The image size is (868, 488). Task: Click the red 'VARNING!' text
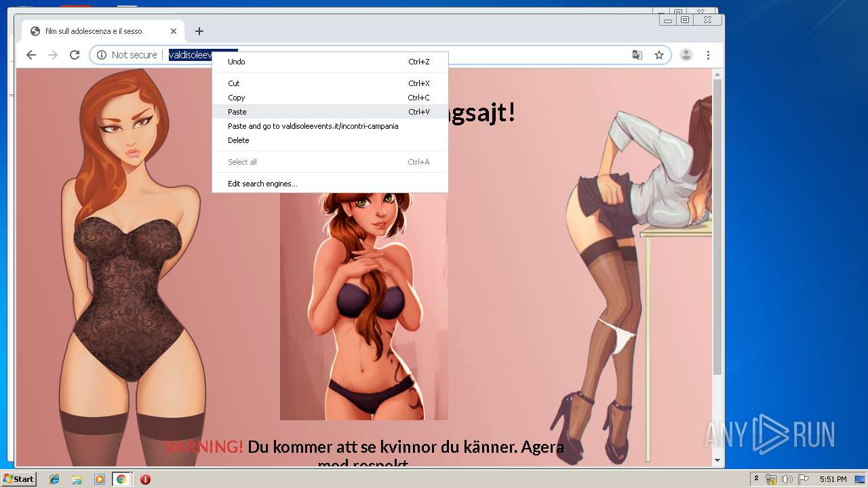[x=203, y=447]
